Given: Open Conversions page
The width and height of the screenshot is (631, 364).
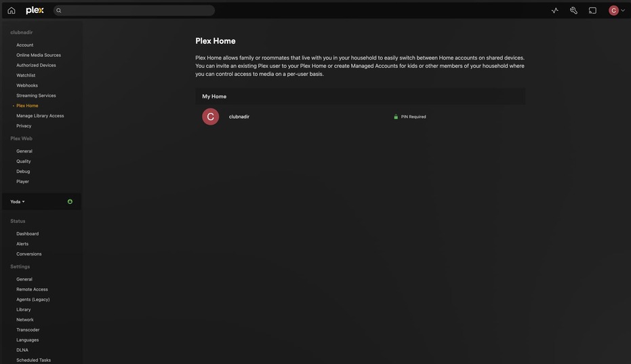Looking at the screenshot, I should [29, 254].
